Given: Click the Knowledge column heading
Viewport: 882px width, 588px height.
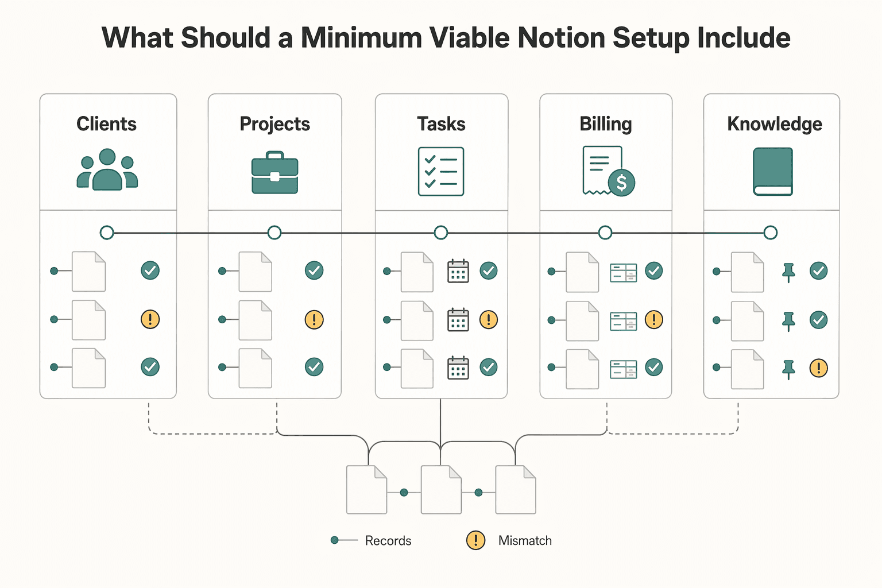Looking at the screenshot, I should pos(775,124).
